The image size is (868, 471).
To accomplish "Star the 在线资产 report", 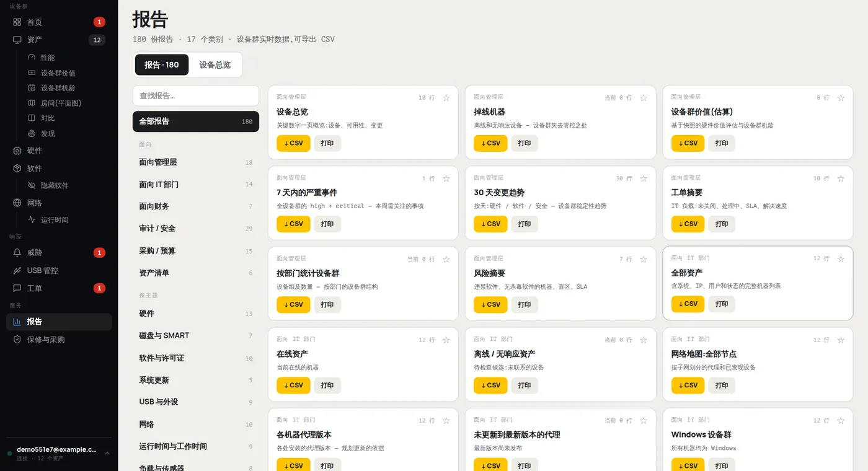I will (446, 340).
